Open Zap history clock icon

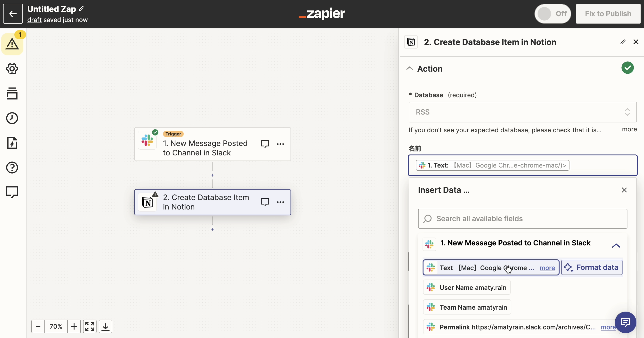(x=12, y=118)
